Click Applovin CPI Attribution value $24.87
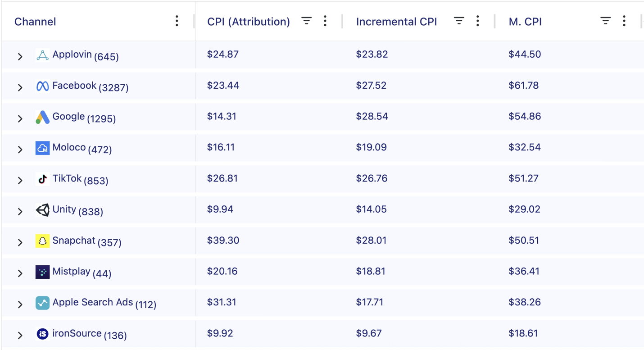The width and height of the screenshot is (644, 350). click(223, 55)
